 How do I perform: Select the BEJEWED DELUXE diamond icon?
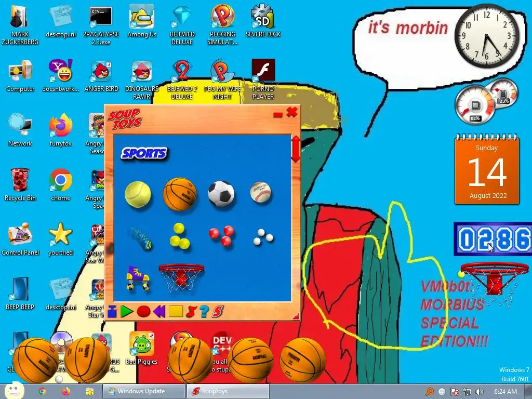[x=182, y=24]
